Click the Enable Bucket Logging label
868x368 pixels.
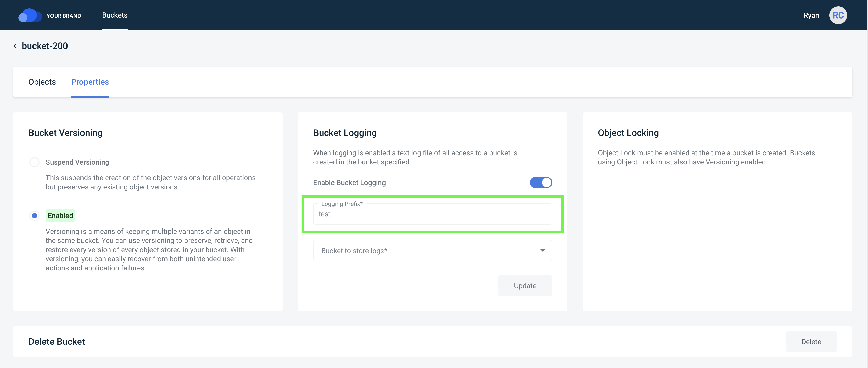[x=349, y=182]
